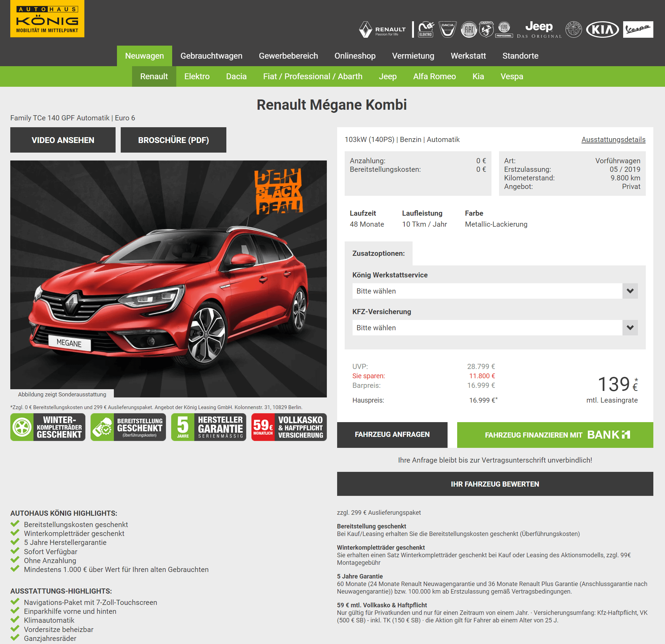Click the 'Einparkhilfe vorne und hinten' item
The height and width of the screenshot is (644, 665).
pos(70,611)
